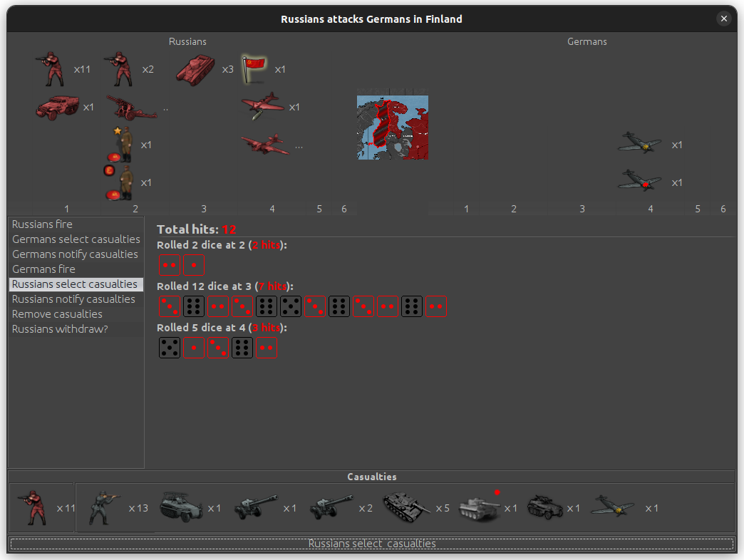Select the damaged German heavy tank casualty
This screenshot has width=744, height=560.
click(x=478, y=508)
